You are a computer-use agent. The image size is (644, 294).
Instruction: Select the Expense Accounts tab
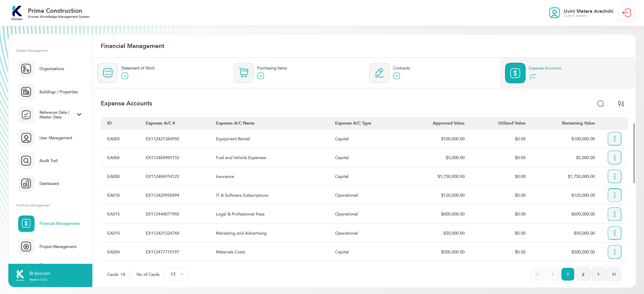544,68
